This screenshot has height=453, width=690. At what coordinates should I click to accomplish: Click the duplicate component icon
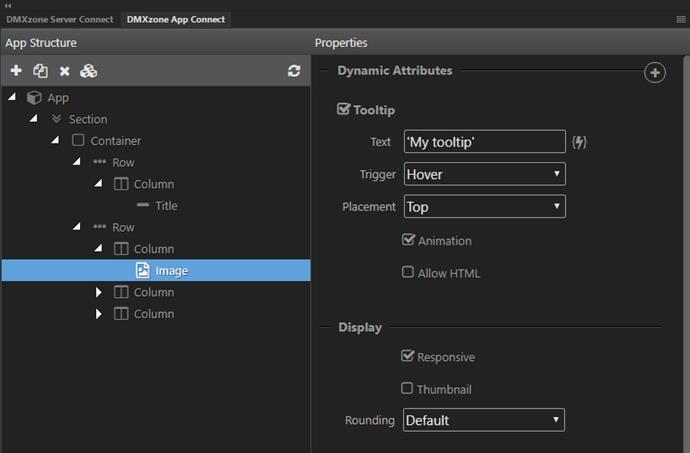tap(40, 71)
